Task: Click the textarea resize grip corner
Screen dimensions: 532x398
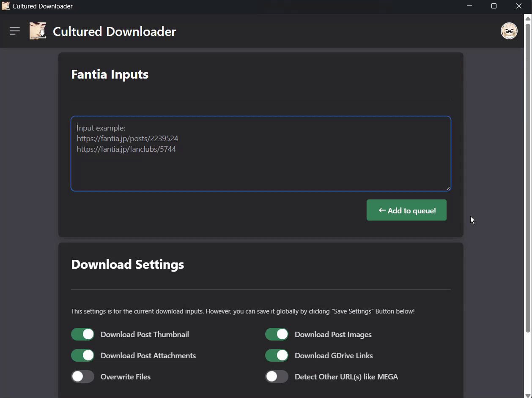Action: [x=448, y=188]
